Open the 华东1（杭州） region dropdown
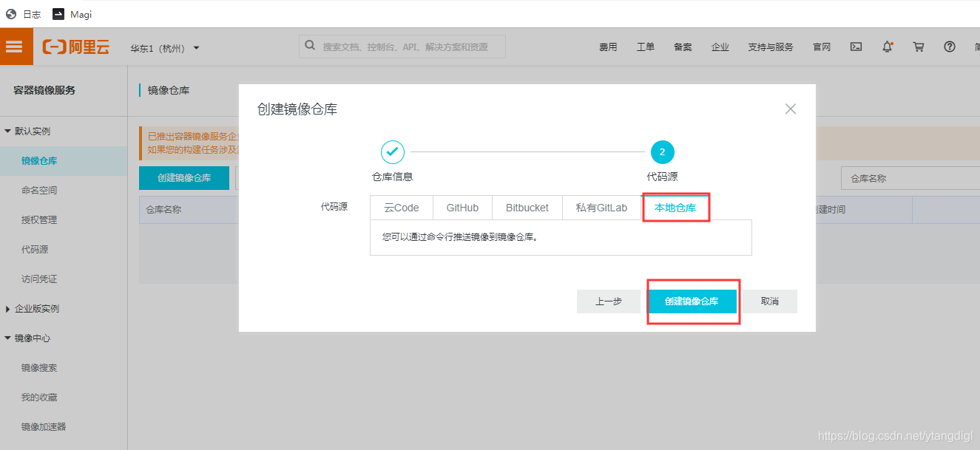The image size is (980, 450). (165, 48)
